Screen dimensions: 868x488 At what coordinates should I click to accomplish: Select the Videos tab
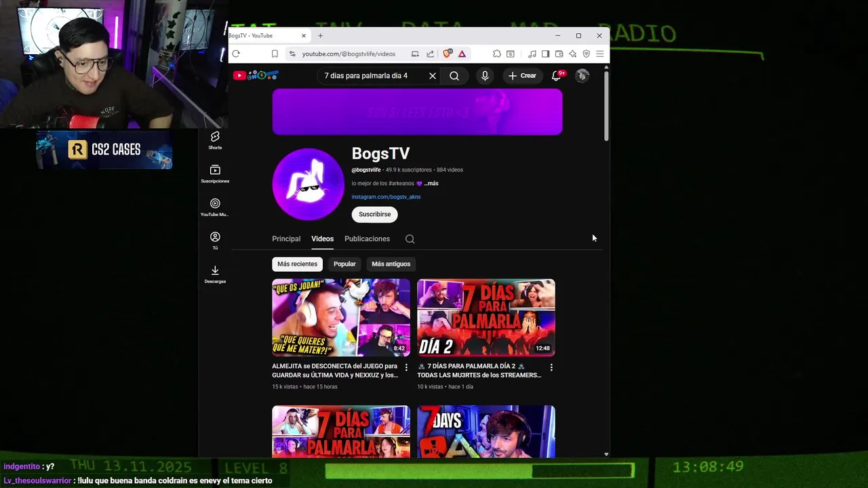322,239
